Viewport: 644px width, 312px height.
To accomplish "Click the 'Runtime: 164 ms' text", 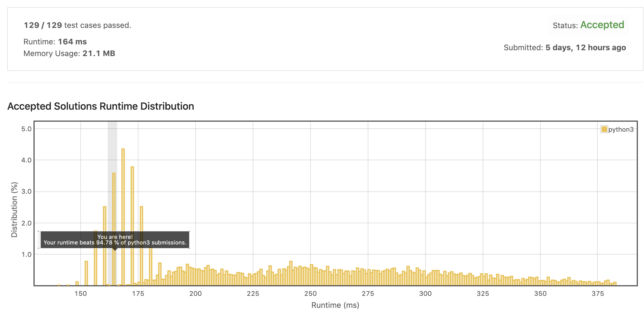I will click(55, 42).
